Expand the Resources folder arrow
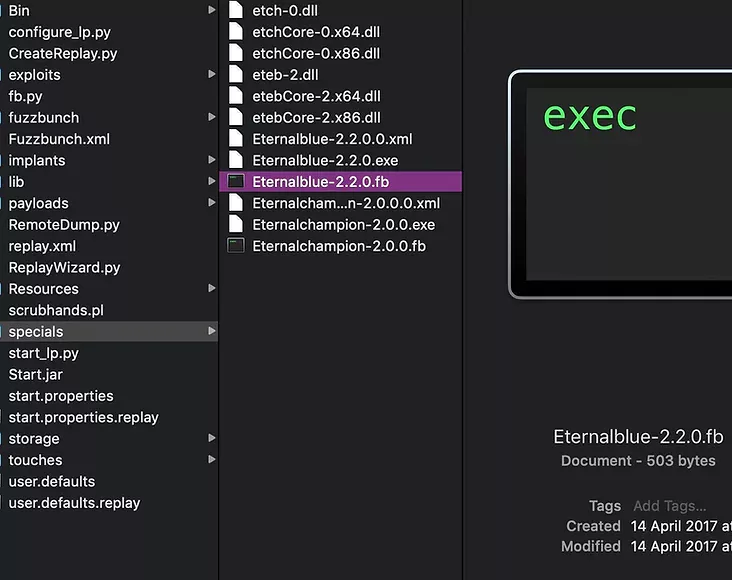 point(211,289)
